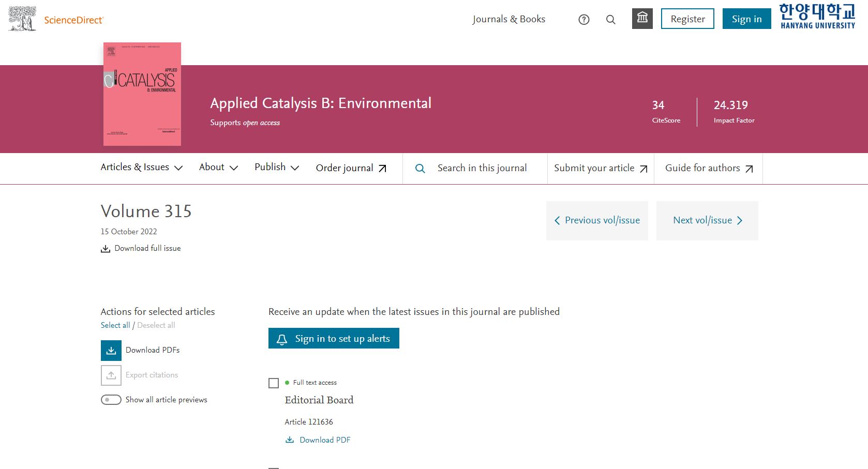Screen dimensions: 868x469
Task: Click the Elsevier tree logo
Action: tap(22, 19)
